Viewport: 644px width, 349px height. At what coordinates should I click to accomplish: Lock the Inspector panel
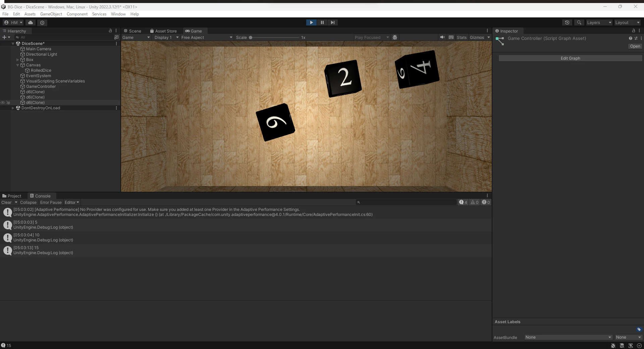pyautogui.click(x=634, y=31)
